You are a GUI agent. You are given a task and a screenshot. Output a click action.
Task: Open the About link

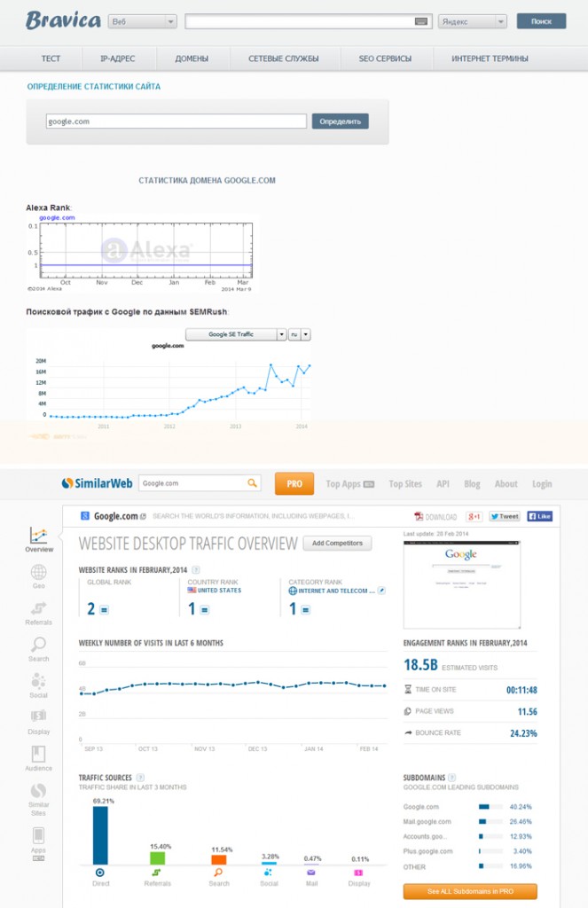506,483
